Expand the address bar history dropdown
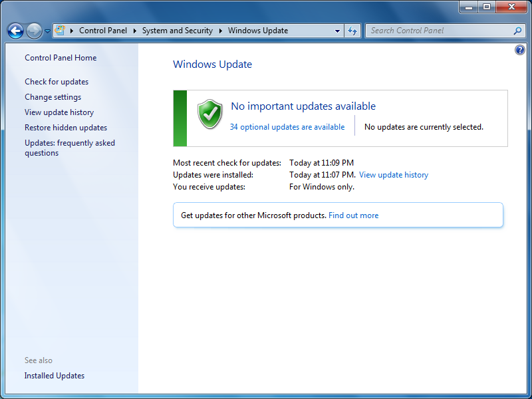This screenshot has width=532, height=399. pyautogui.click(x=337, y=31)
